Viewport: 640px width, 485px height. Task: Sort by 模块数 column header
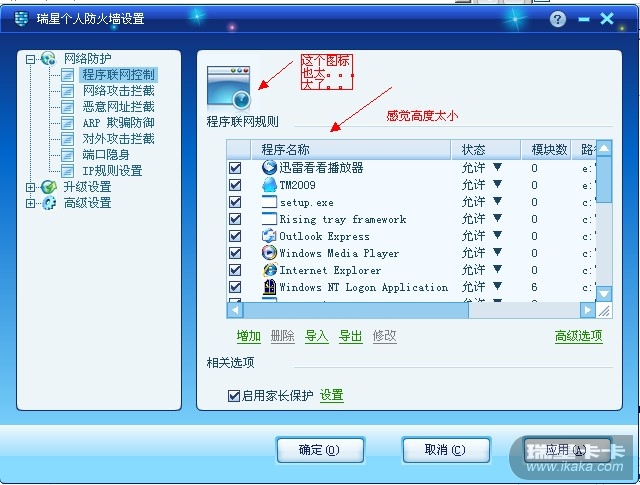click(545, 149)
